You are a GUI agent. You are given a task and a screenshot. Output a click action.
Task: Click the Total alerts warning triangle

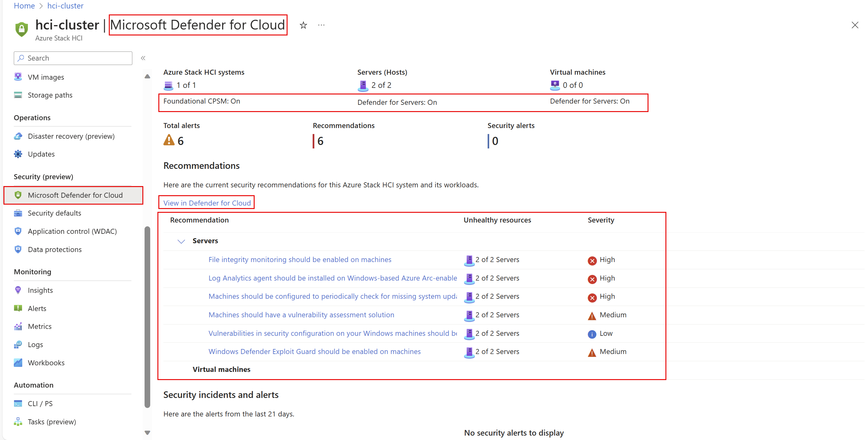tap(169, 140)
